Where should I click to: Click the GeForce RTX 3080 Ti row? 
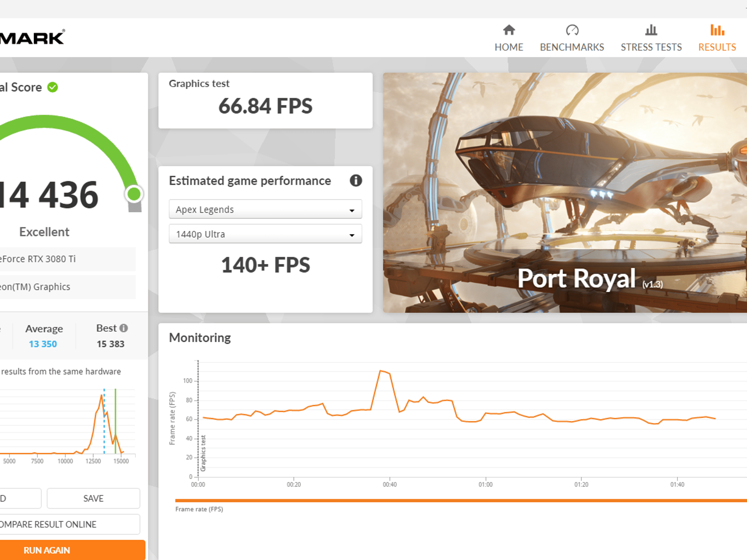[x=67, y=259]
